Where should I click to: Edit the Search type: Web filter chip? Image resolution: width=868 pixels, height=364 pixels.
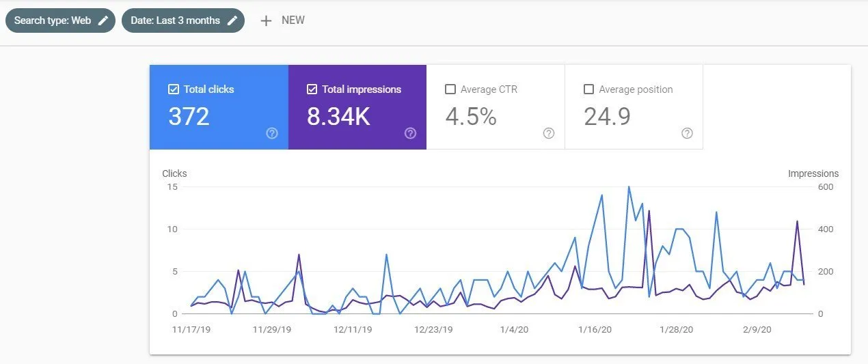tap(60, 20)
